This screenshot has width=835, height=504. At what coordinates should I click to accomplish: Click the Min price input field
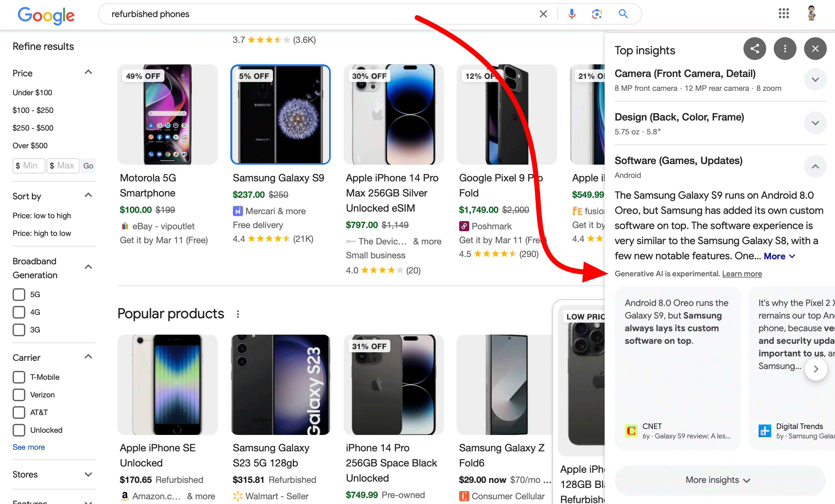[28, 166]
